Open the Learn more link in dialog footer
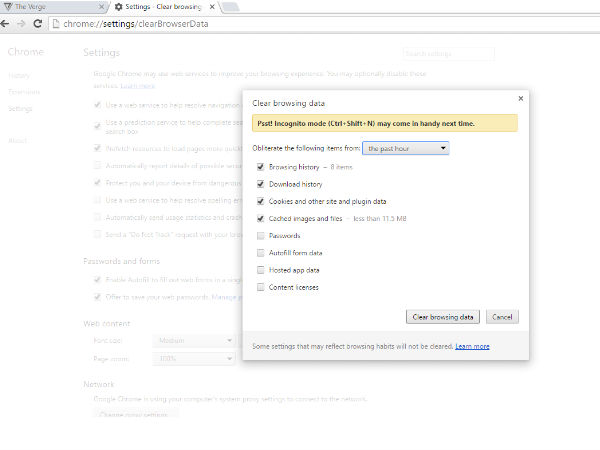The image size is (600, 450). coord(472,346)
